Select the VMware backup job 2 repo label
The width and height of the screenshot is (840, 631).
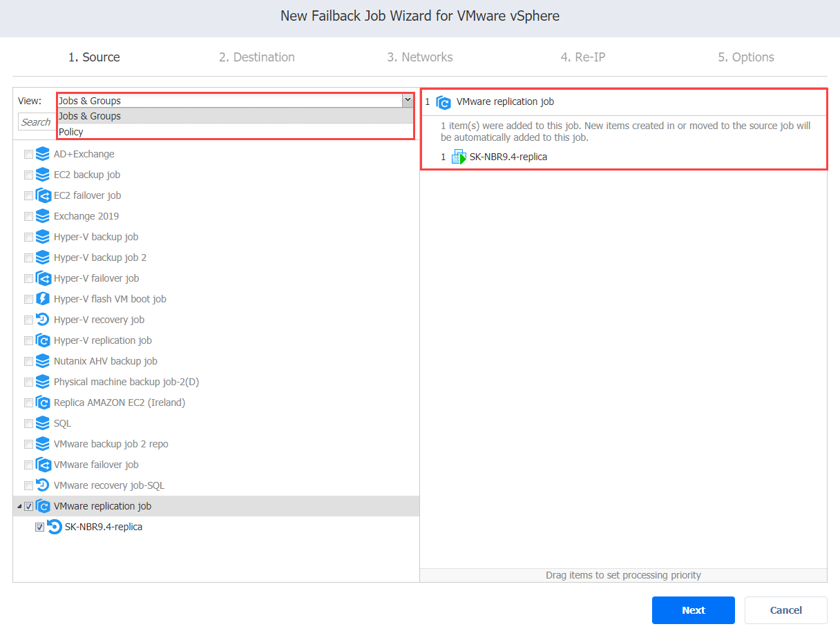(111, 444)
